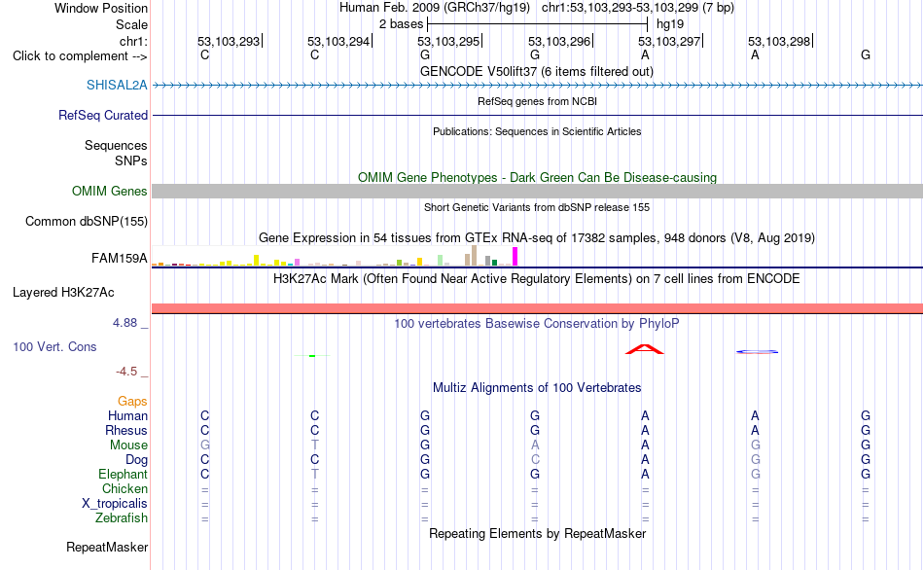Click the H3K27Ac Mark ENCODE title
The width and height of the screenshot is (924, 570).
[537, 279]
